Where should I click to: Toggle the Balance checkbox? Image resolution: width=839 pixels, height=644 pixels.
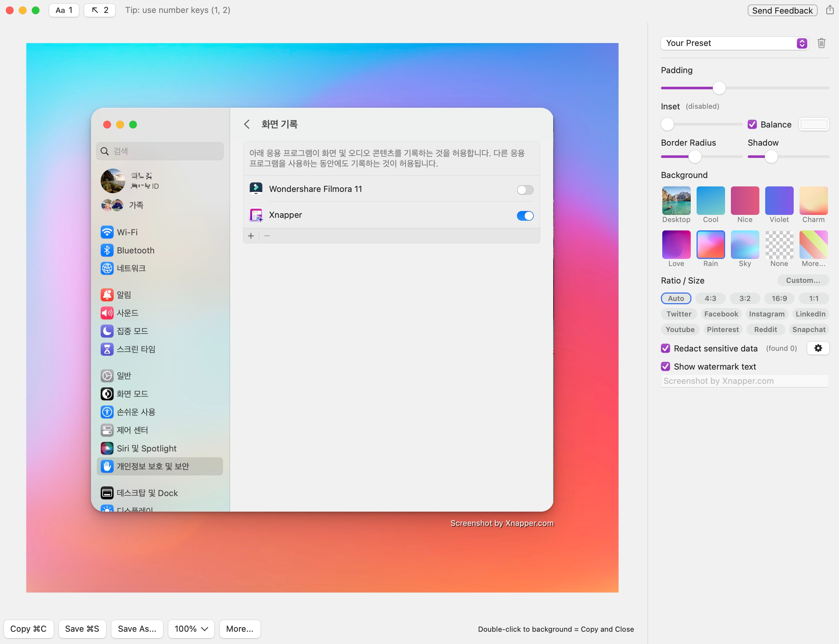point(752,124)
